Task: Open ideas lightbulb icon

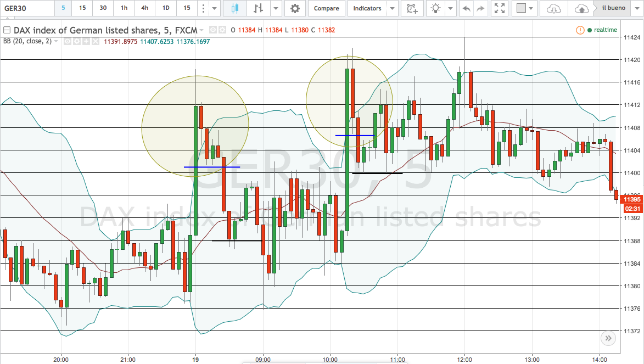Action: [435, 8]
